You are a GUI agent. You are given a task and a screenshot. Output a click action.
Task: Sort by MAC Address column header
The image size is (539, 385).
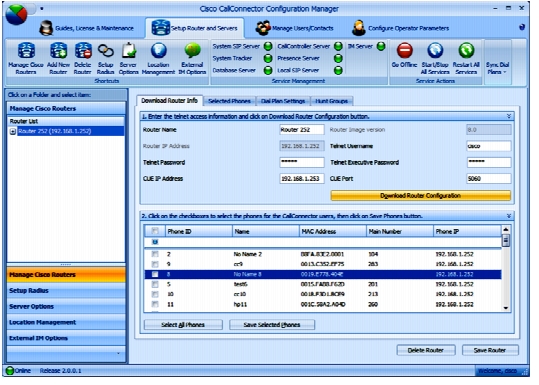332,231
